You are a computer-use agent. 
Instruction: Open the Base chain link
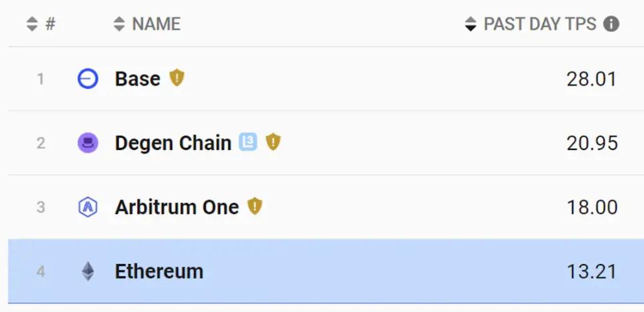click(x=137, y=79)
